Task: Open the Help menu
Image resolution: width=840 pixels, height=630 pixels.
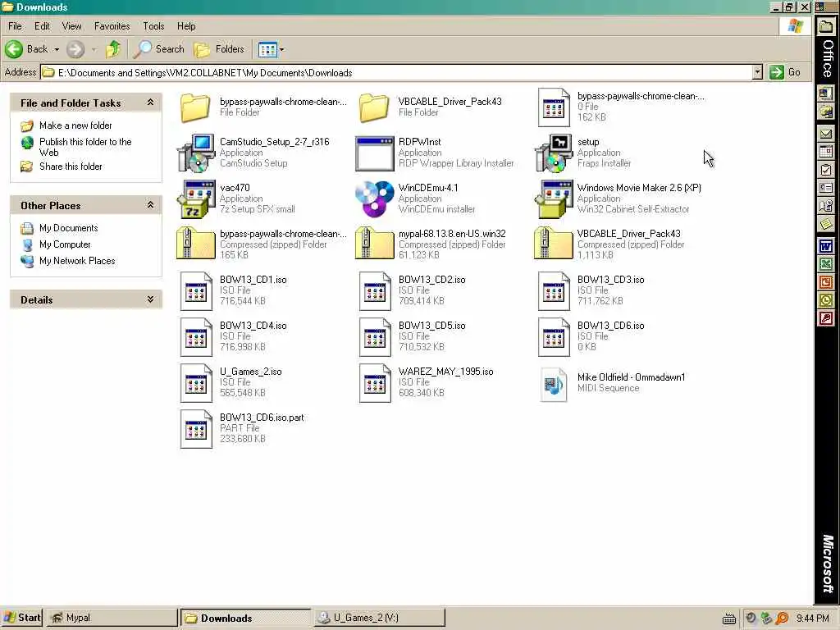Action: pyautogui.click(x=186, y=25)
